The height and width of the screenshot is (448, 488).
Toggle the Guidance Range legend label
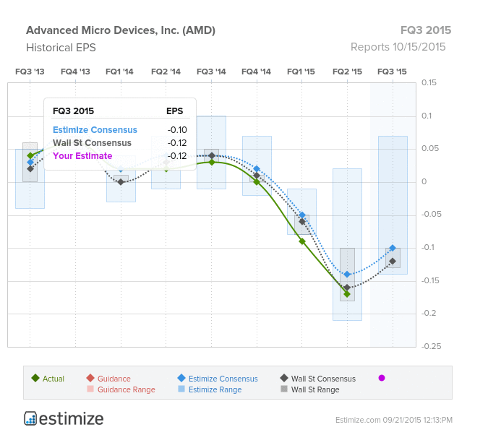126,389
